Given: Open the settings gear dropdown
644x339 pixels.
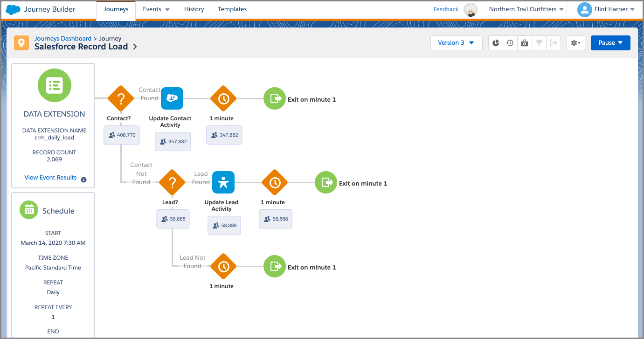Looking at the screenshot, I should (x=575, y=43).
